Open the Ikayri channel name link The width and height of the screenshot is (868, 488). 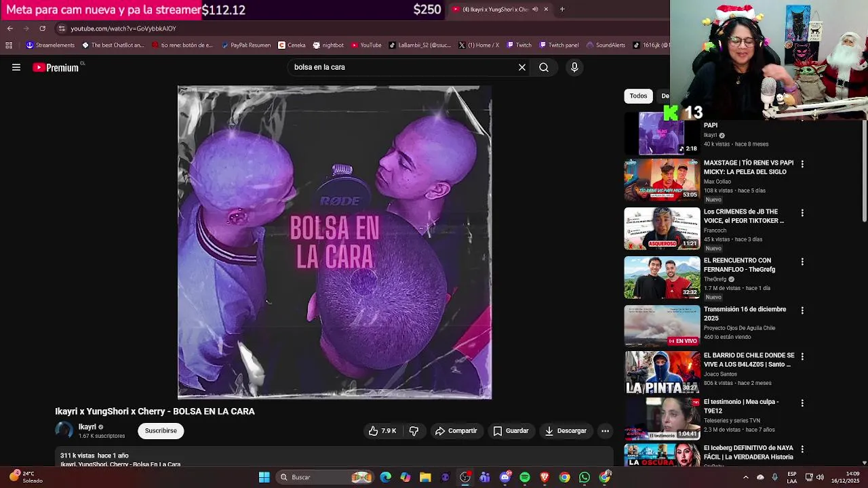click(87, 427)
